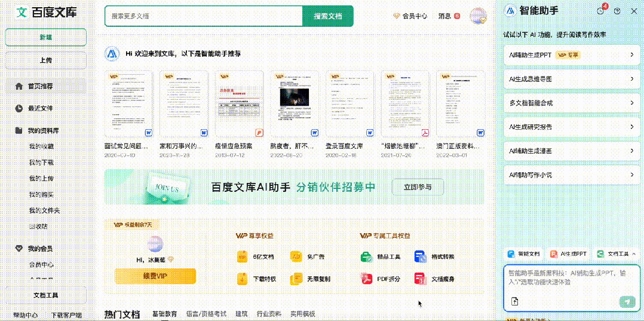Open the help question-mark icon in assistant
The height and width of the screenshot is (321, 644).
point(617,11)
